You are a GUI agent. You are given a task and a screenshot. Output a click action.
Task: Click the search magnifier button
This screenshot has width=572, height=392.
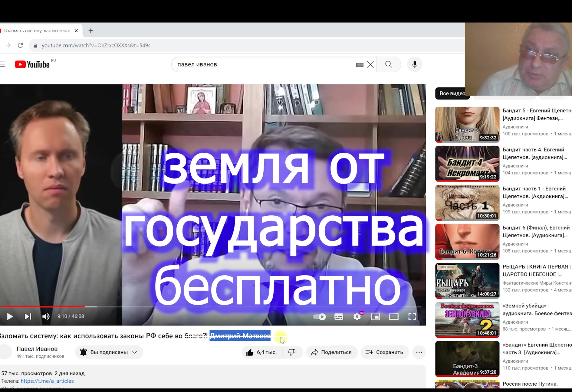389,64
